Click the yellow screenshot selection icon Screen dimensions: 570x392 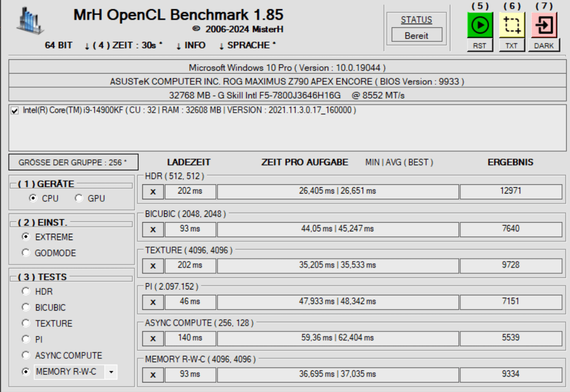[512, 25]
